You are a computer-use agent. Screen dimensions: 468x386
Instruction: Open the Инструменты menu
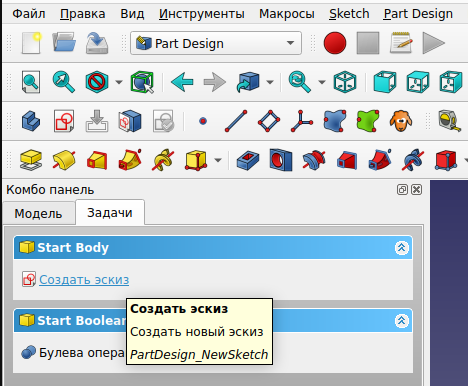click(202, 14)
